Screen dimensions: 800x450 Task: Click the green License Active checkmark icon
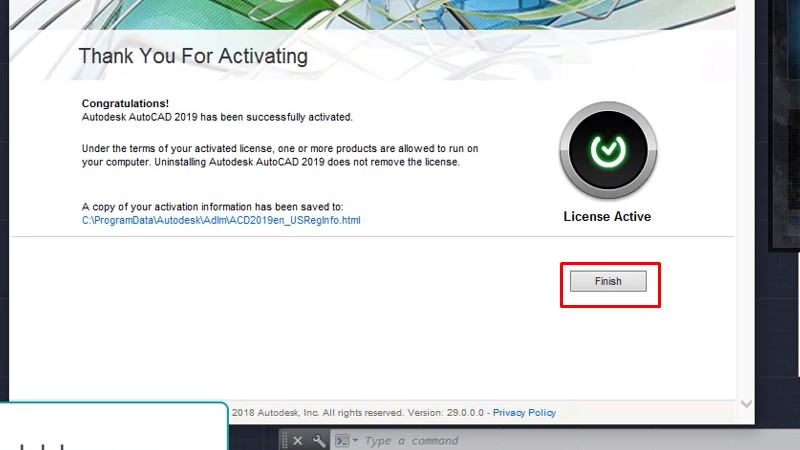(607, 151)
